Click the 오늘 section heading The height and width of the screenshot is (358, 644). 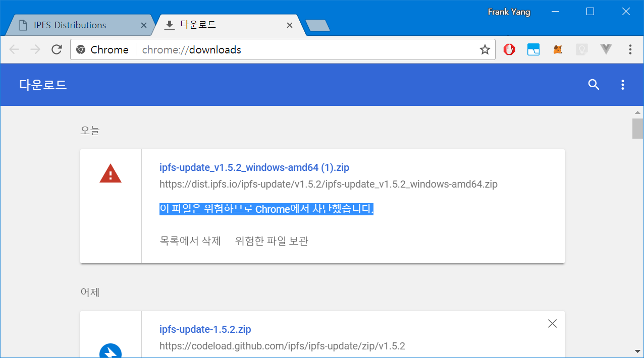90,130
